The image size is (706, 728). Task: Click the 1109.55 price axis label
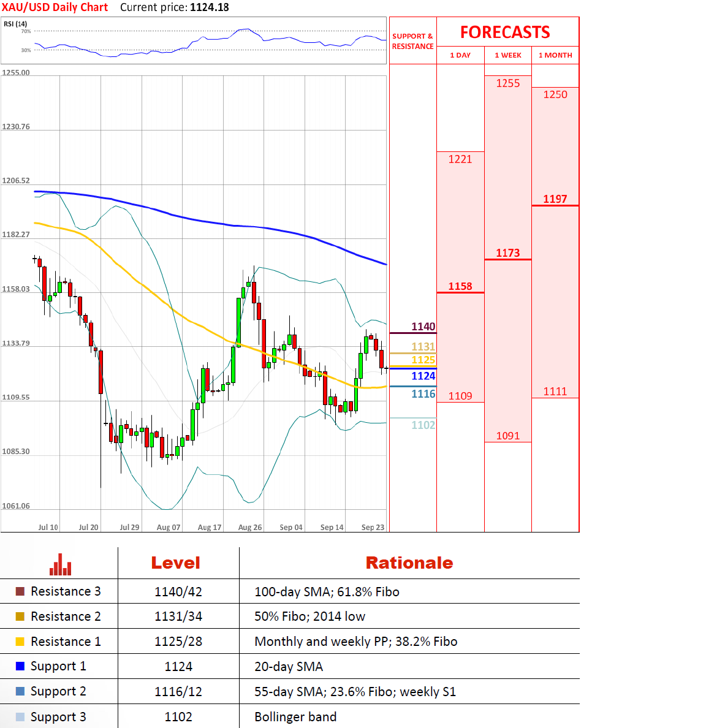click(x=16, y=398)
